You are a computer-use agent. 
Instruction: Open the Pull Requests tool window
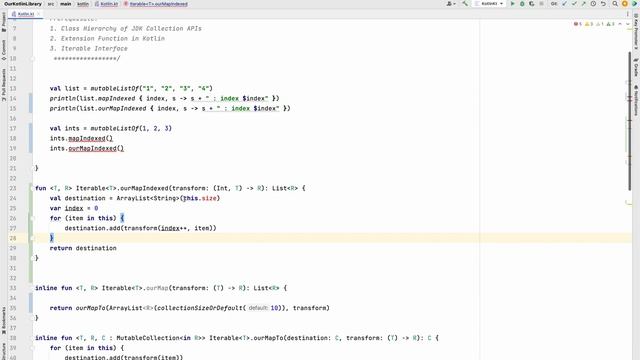tap(4, 85)
